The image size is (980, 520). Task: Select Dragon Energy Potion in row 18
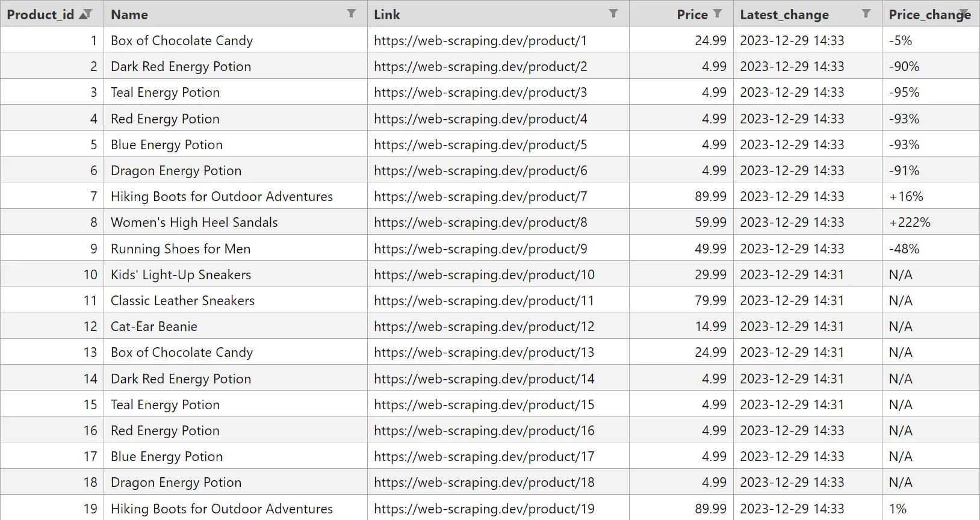[235, 482]
